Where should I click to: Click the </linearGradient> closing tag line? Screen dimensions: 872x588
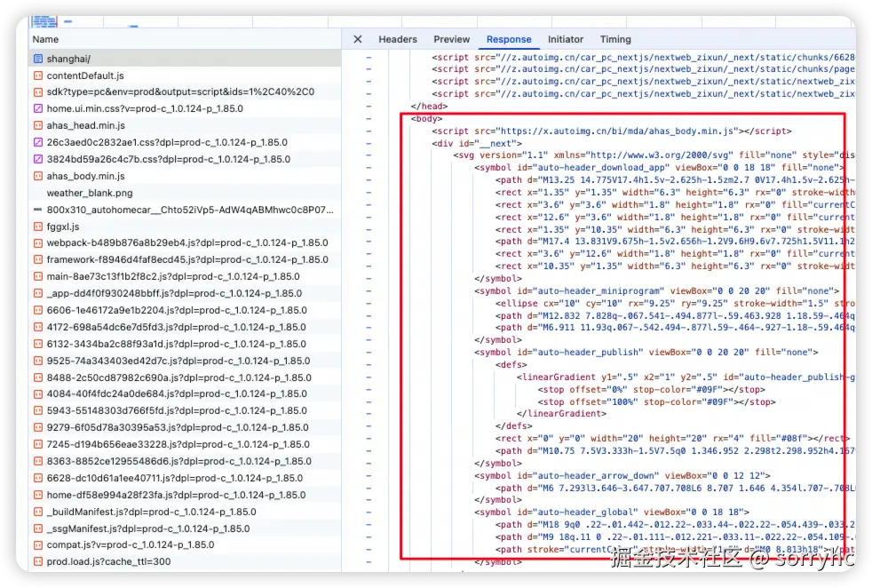click(x=562, y=414)
